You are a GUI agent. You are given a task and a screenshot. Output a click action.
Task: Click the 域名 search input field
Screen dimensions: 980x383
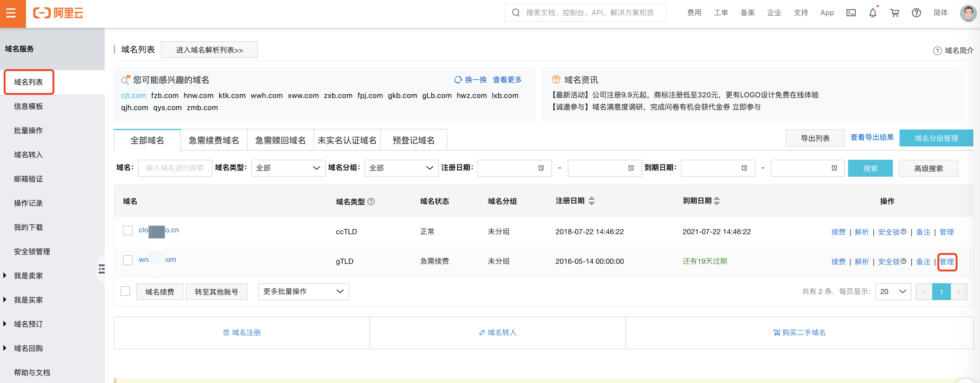(175, 168)
